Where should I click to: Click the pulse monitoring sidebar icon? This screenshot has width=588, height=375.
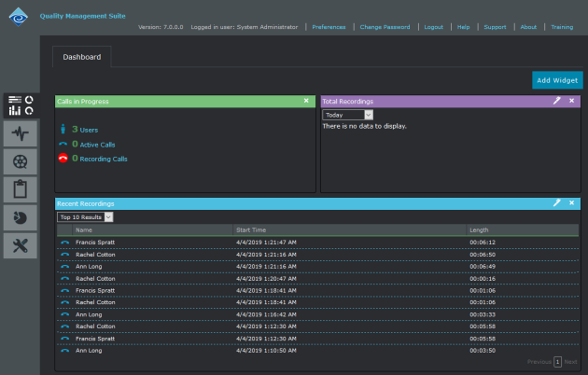click(20, 133)
